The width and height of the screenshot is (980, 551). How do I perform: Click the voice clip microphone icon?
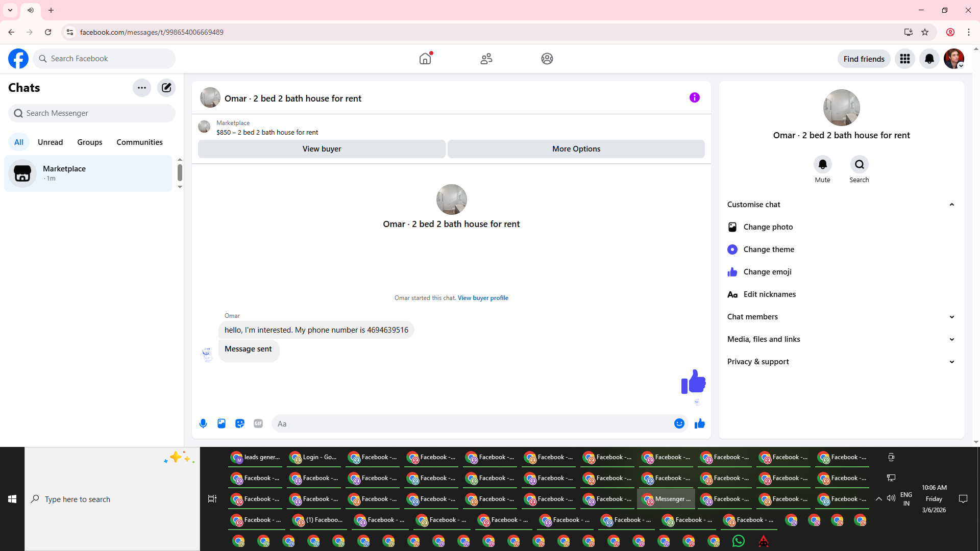point(203,423)
